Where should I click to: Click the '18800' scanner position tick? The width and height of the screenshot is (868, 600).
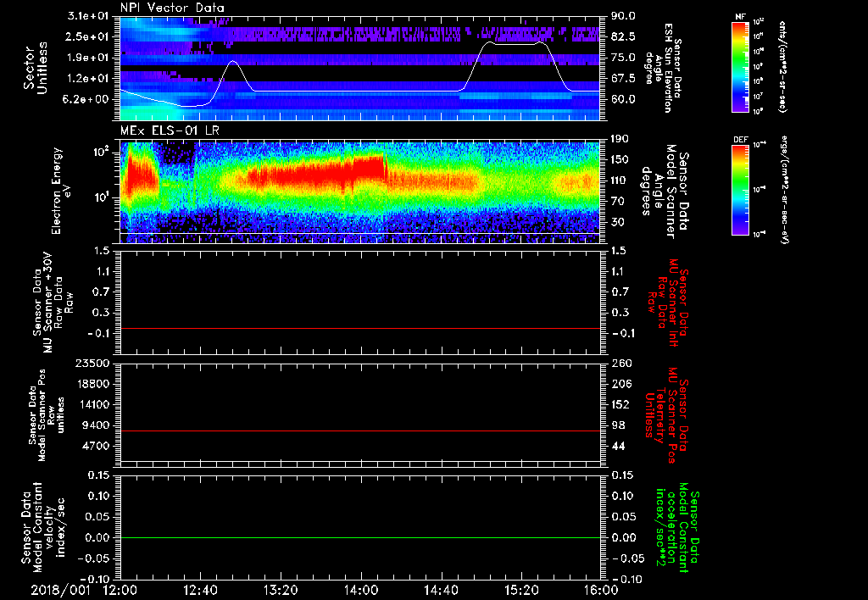pos(93,384)
